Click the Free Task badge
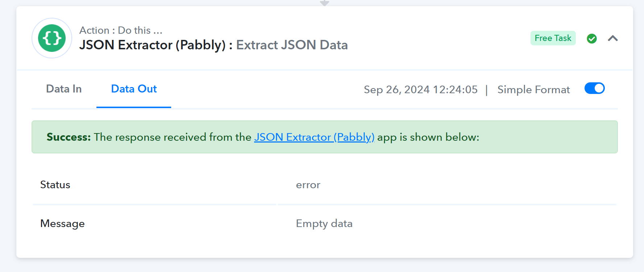 click(x=553, y=38)
